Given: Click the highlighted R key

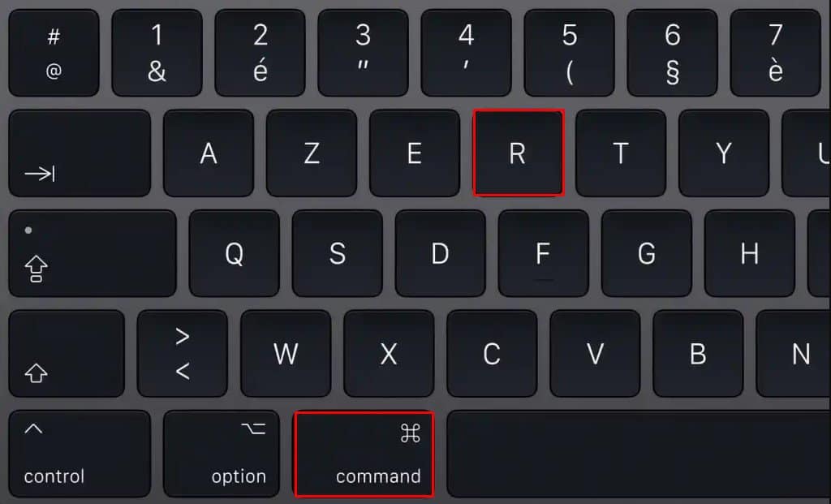Looking at the screenshot, I should 518,153.
